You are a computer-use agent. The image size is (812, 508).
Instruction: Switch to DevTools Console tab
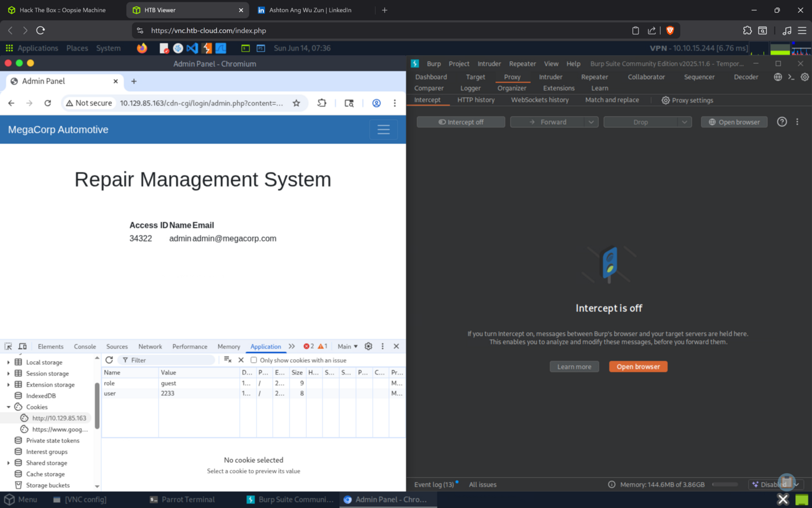[85, 346]
